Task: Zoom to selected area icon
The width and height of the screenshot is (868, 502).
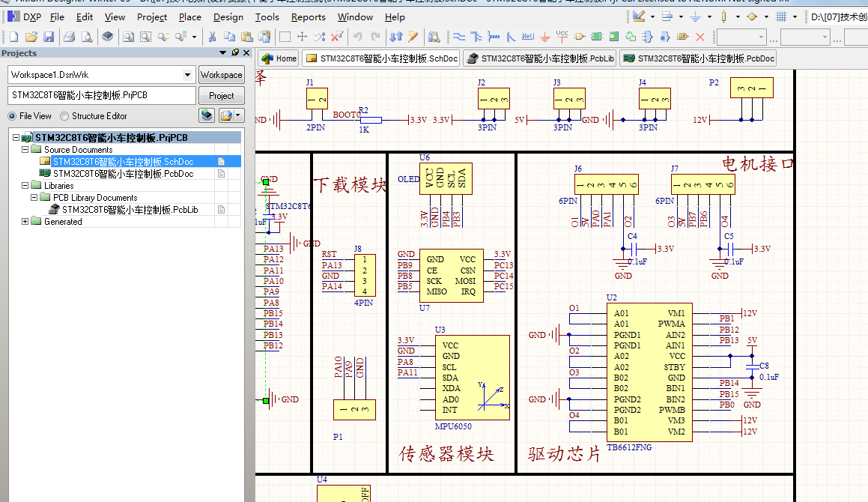Action: [x=145, y=37]
